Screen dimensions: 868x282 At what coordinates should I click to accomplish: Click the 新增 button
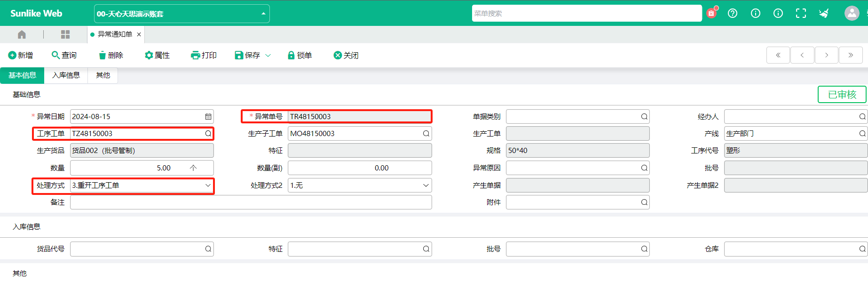coord(21,56)
